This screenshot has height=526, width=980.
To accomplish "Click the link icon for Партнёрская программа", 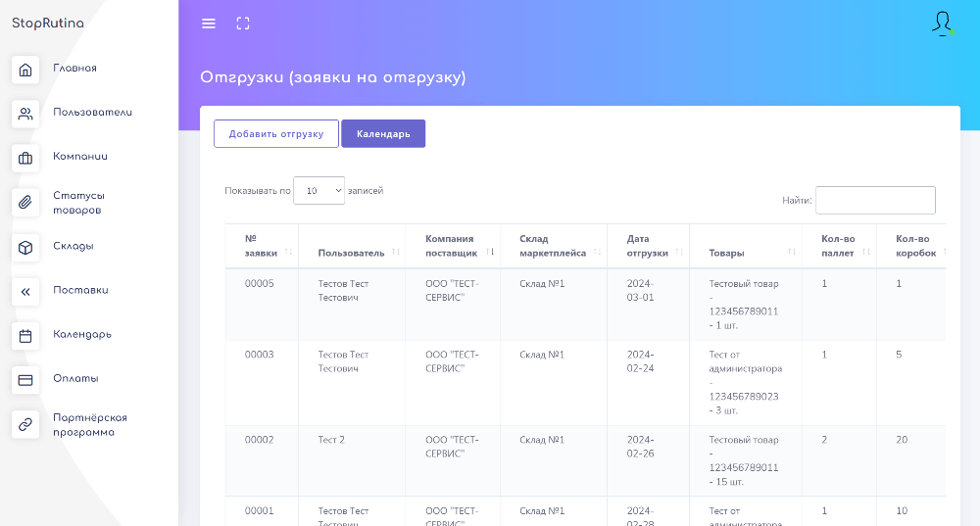I will 25,425.
